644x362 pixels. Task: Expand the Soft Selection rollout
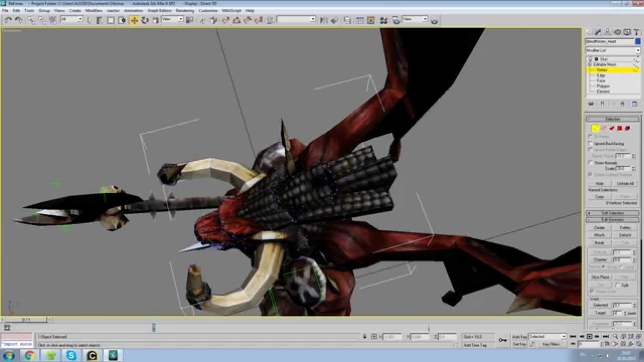612,213
